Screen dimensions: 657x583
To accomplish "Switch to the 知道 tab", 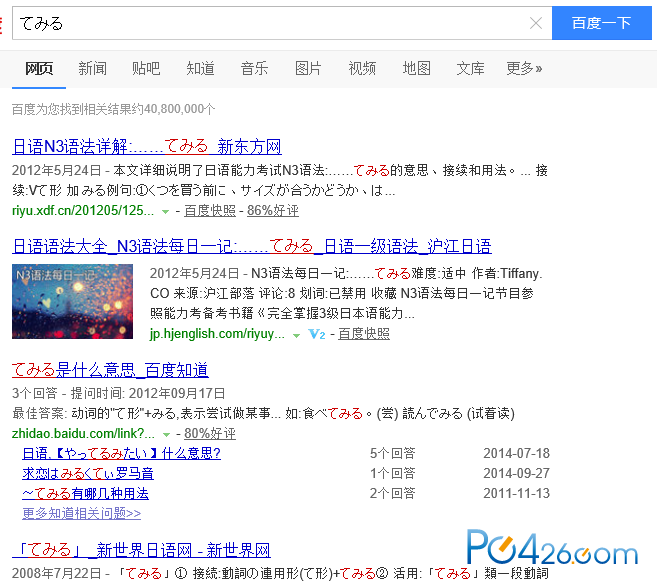I will [200, 68].
